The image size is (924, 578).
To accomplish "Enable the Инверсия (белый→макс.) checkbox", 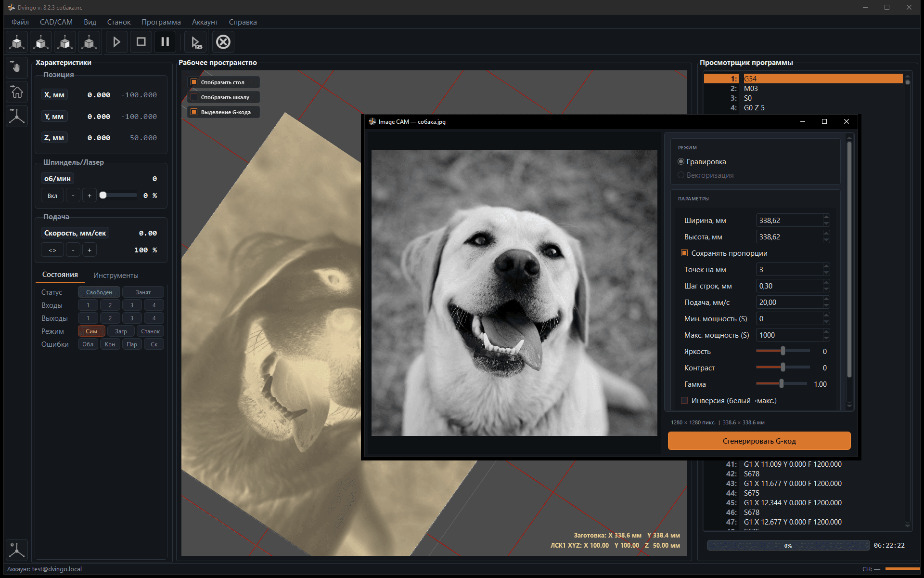I will 684,400.
